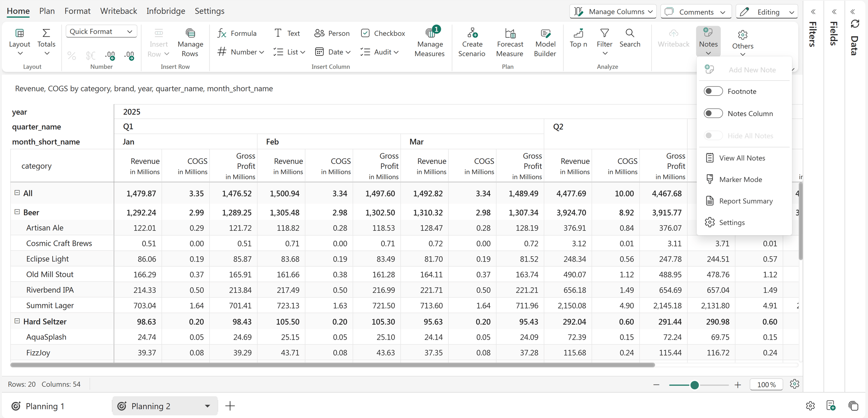The image size is (868, 418).
Task: Insert a Checkbox column
Action: click(383, 33)
